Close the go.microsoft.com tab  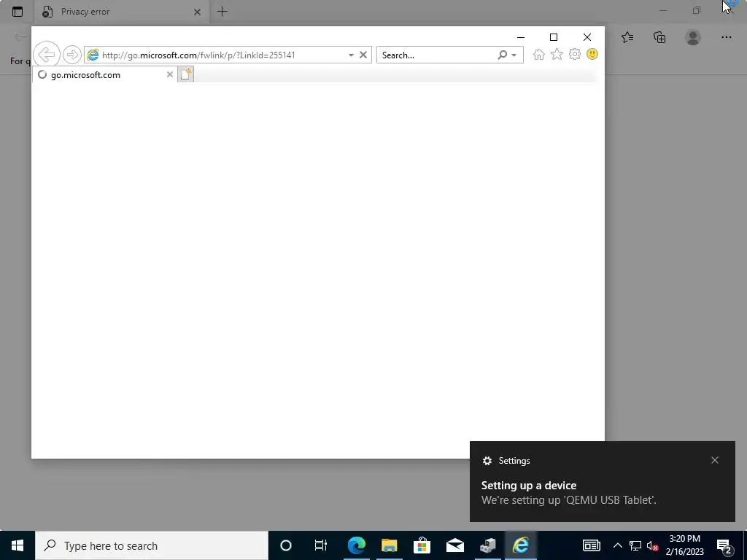click(x=169, y=74)
